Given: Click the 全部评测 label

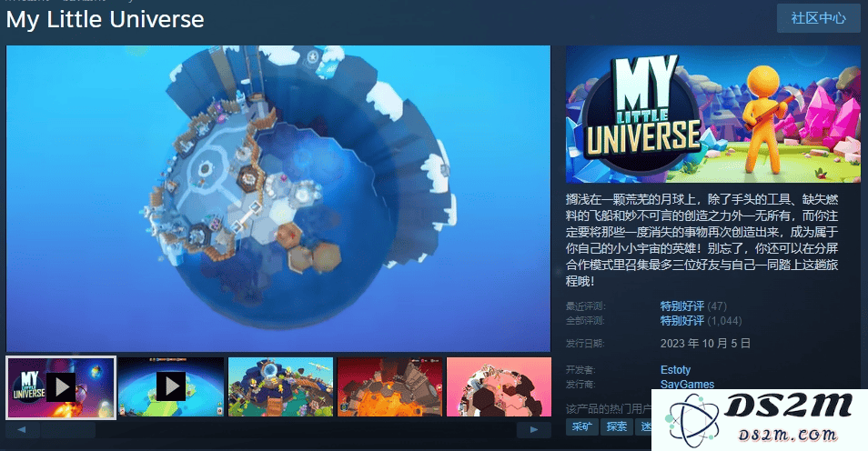Looking at the screenshot, I should tap(585, 321).
